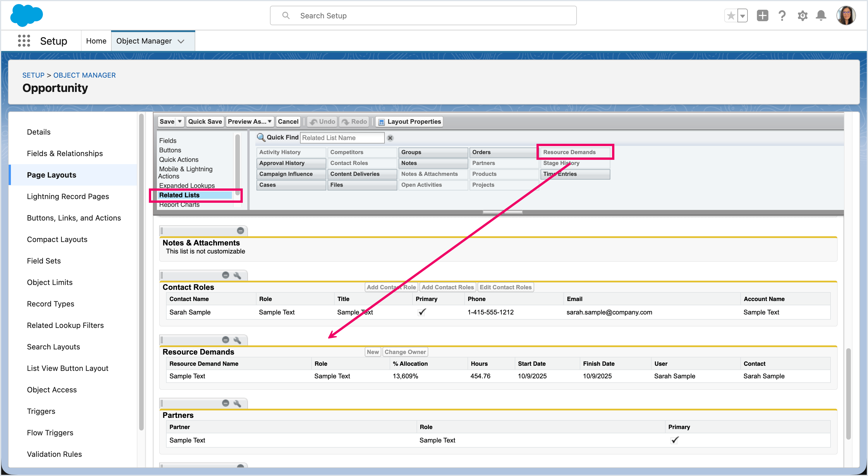This screenshot has width=868, height=476.
Task: Open Page Layouts in the sidebar
Action: [52, 175]
